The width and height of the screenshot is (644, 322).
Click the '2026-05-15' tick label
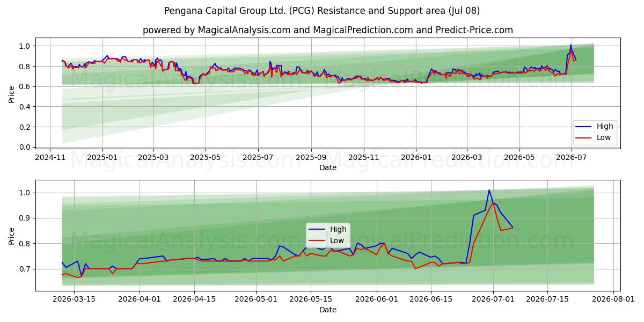point(311,299)
